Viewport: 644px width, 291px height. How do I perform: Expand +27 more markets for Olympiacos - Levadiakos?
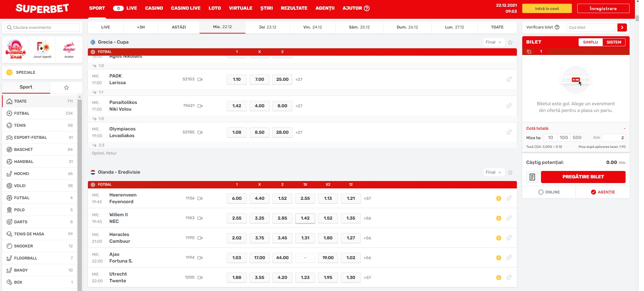pyautogui.click(x=299, y=132)
